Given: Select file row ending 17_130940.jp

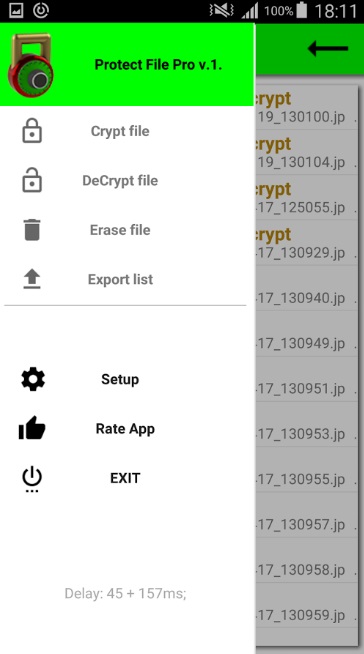Looking at the screenshot, I should click(x=306, y=288).
